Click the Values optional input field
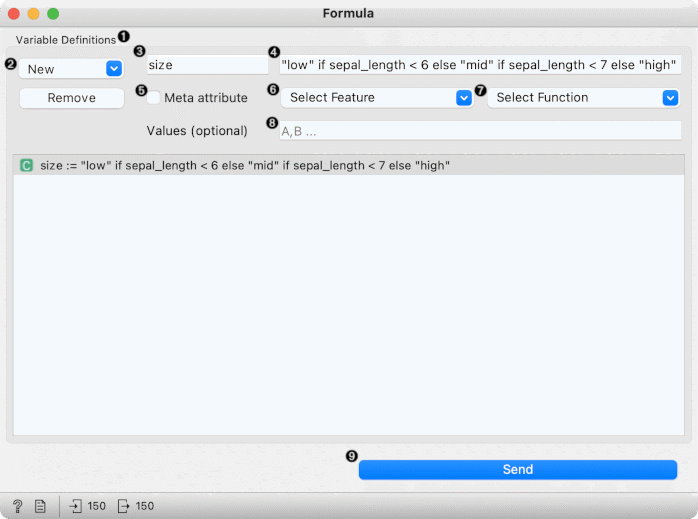Image resolution: width=698 pixels, height=519 pixels. [480, 131]
